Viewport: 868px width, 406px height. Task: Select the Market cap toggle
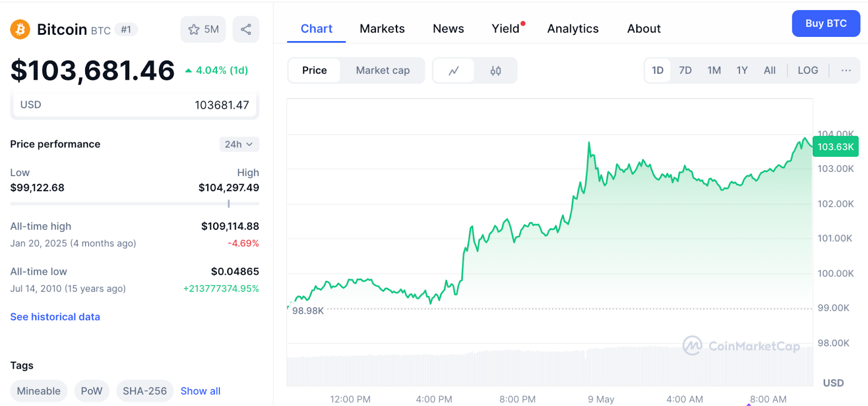(x=383, y=70)
